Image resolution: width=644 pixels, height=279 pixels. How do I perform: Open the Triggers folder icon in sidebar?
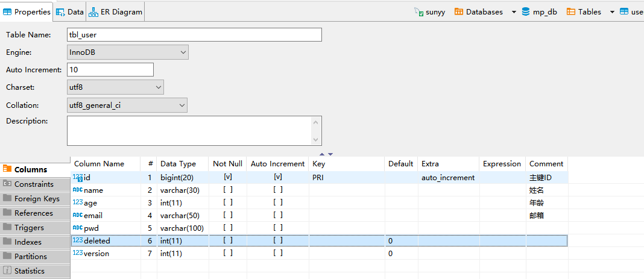[x=7, y=228]
